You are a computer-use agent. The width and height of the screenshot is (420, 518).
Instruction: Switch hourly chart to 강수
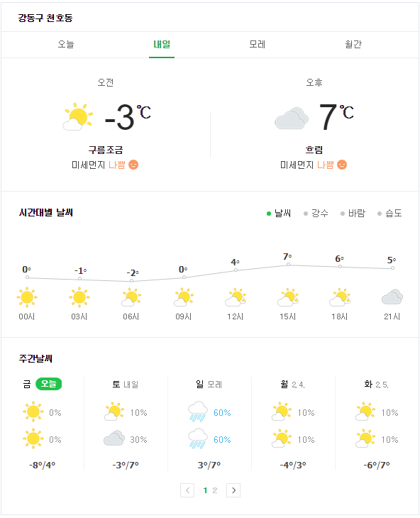click(316, 213)
